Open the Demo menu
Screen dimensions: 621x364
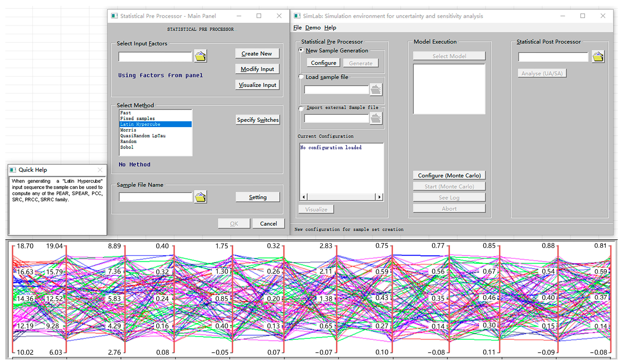coord(313,28)
